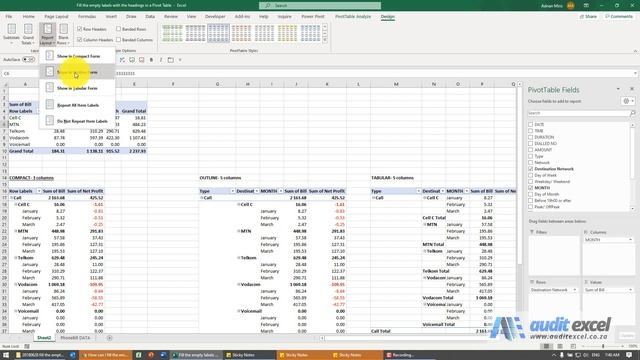Select the Sheet2 worksheet tab
Image resolution: width=640 pixels, height=360 pixels.
coord(44,338)
